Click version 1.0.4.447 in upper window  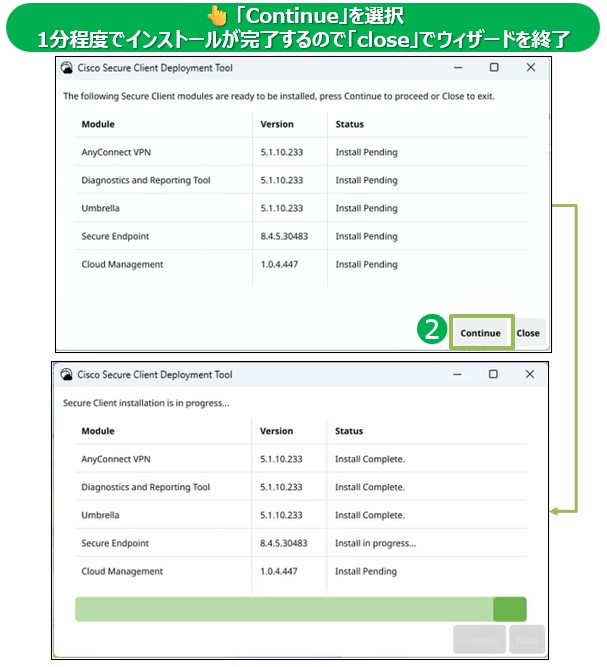[279, 265]
